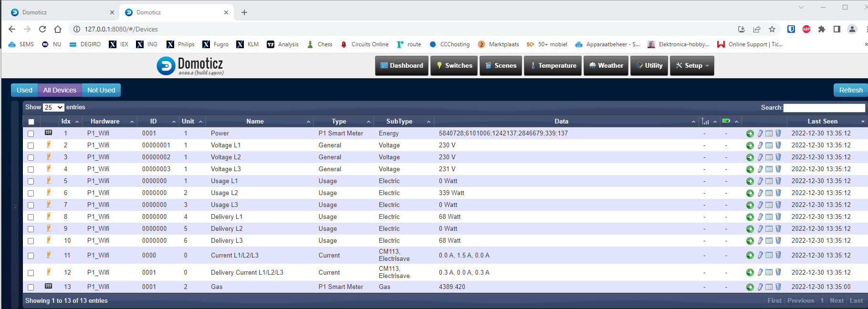Viewport: 868px width, 309px height.
Task: Click the lightning icon in the Voltage L1 row
Action: point(48,144)
